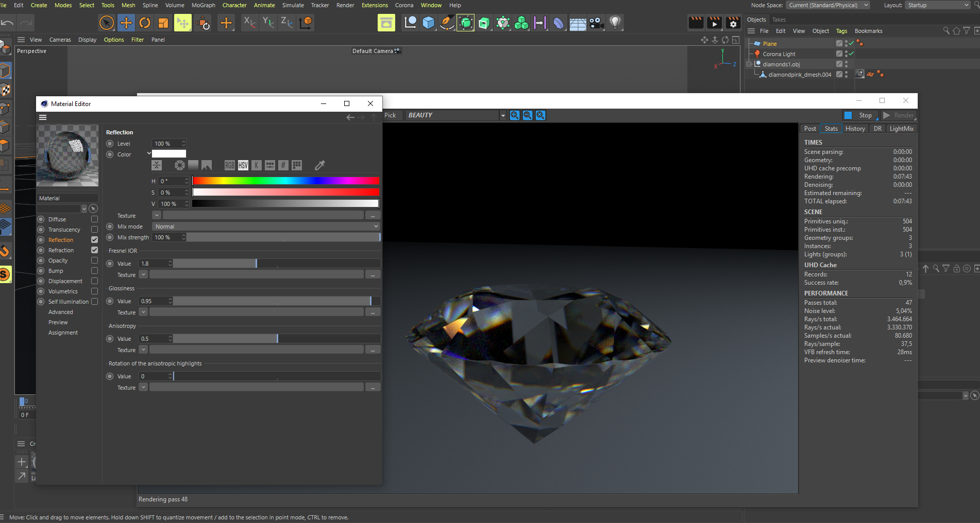Viewport: 980px width, 523px height.
Task: Switch to the History tab
Action: click(x=855, y=129)
